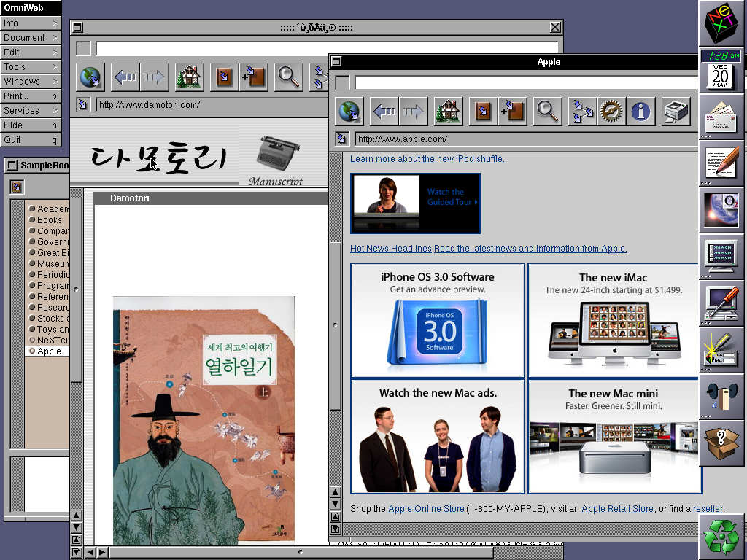Follow the 'Learn more about the new iPod shuffle' link
The image size is (747, 560).
point(427,158)
